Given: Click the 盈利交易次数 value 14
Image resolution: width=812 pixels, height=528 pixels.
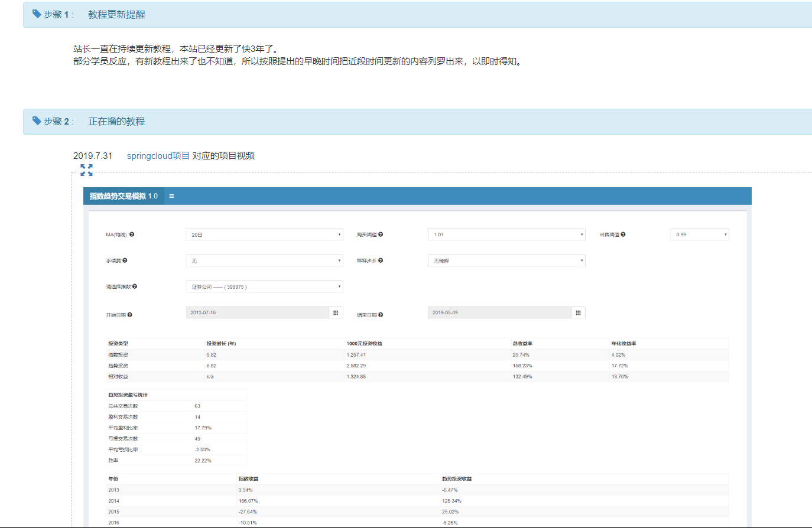Looking at the screenshot, I should point(197,416).
